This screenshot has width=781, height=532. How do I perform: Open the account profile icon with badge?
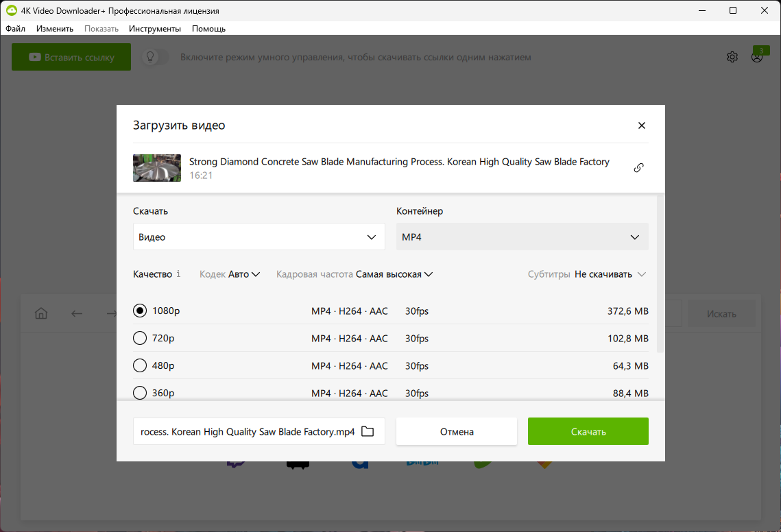pos(757,57)
